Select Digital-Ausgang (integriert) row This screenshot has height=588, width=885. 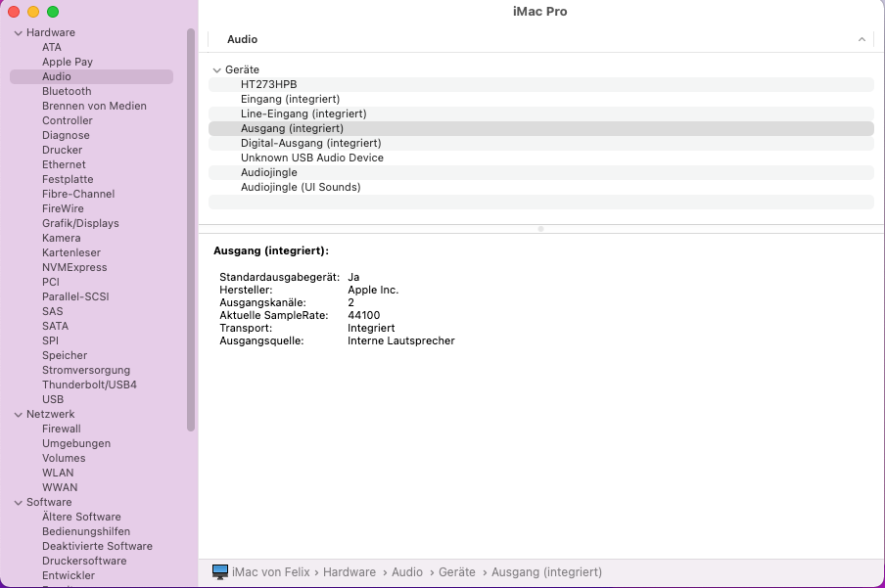tap(540, 143)
